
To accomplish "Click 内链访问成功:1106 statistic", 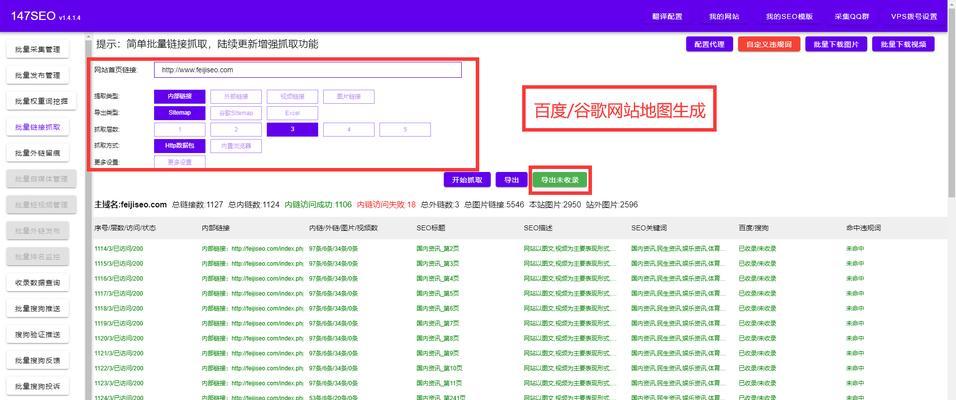I will tap(318, 205).
